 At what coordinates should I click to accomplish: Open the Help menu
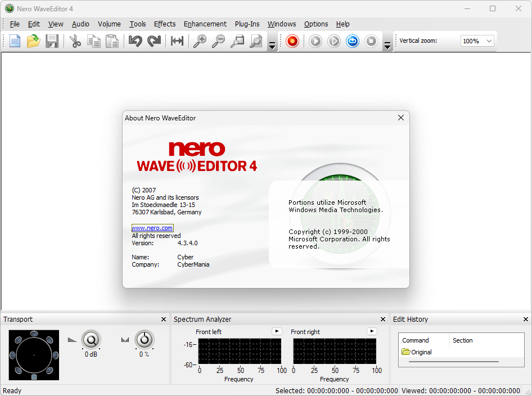342,24
